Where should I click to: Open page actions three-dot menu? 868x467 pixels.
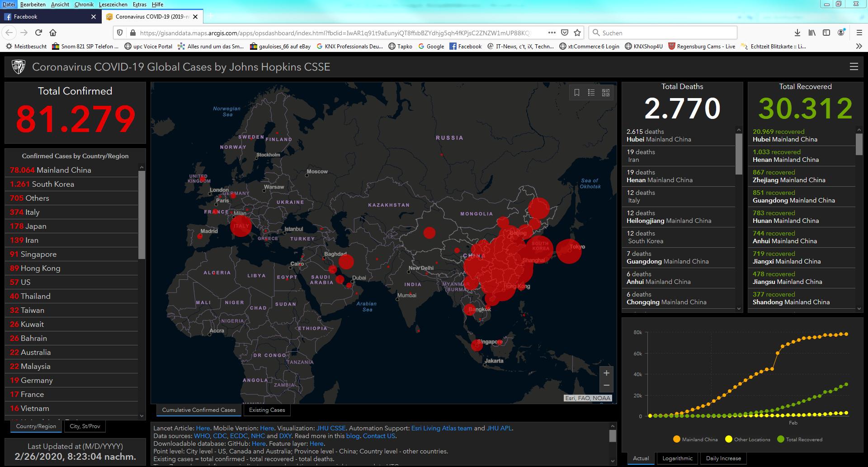[552, 33]
